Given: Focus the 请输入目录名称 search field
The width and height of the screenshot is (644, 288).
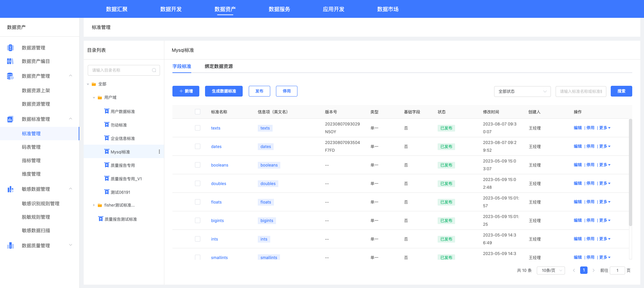Looking at the screenshot, I should click(x=124, y=70).
